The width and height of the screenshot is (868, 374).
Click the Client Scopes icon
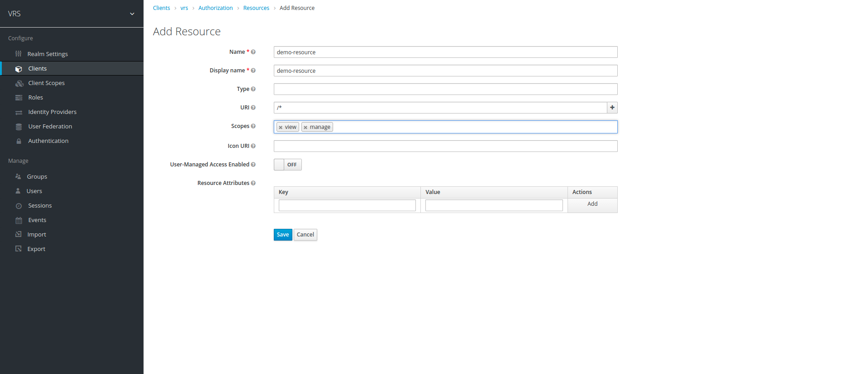point(19,83)
